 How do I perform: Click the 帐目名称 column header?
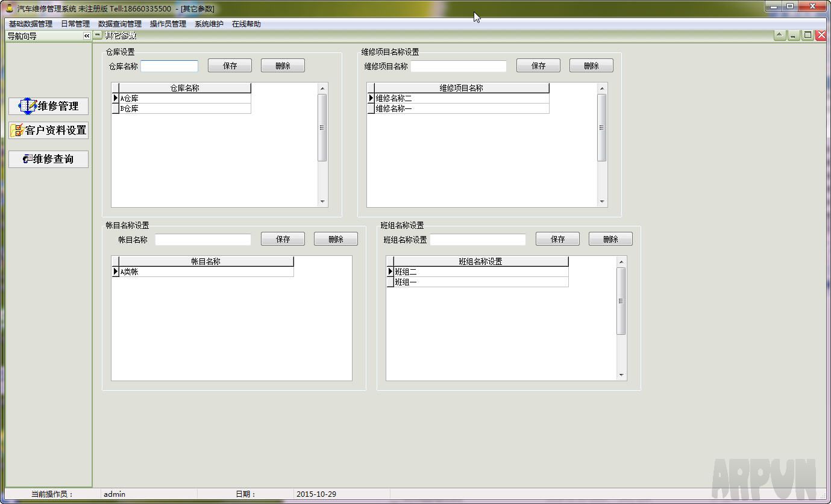pos(206,261)
